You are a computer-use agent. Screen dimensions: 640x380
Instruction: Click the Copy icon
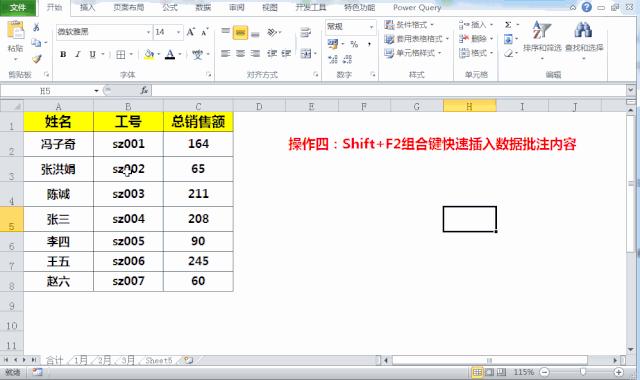click(36, 42)
